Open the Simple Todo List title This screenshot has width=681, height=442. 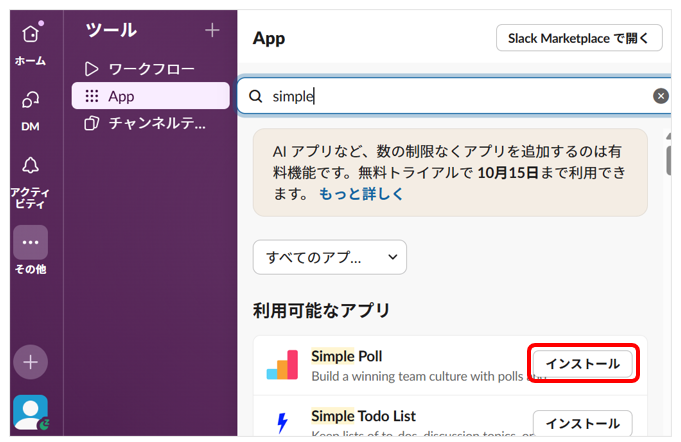[x=363, y=416]
